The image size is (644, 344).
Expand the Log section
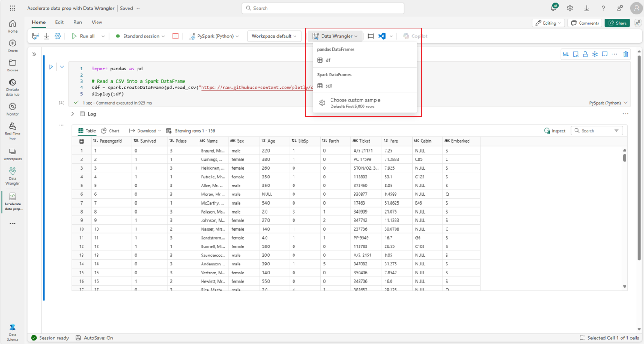pyautogui.click(x=73, y=114)
